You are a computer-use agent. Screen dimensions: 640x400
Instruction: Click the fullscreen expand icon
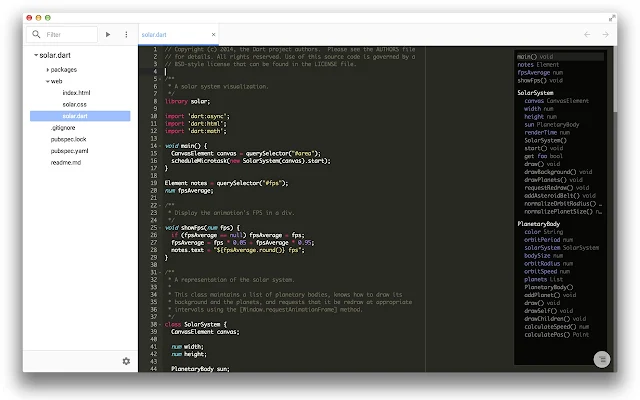click(612, 18)
